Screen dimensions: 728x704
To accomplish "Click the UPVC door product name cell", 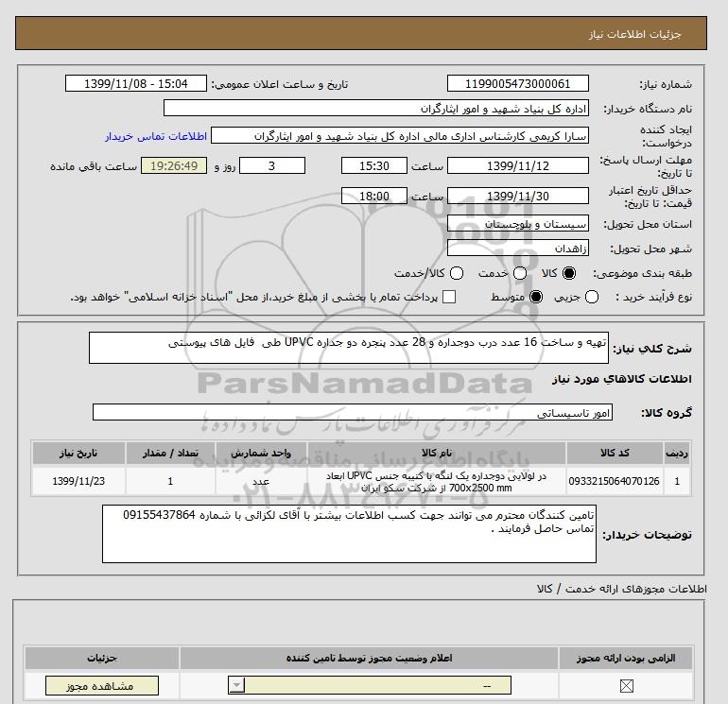I will pyautogui.click(x=437, y=482).
